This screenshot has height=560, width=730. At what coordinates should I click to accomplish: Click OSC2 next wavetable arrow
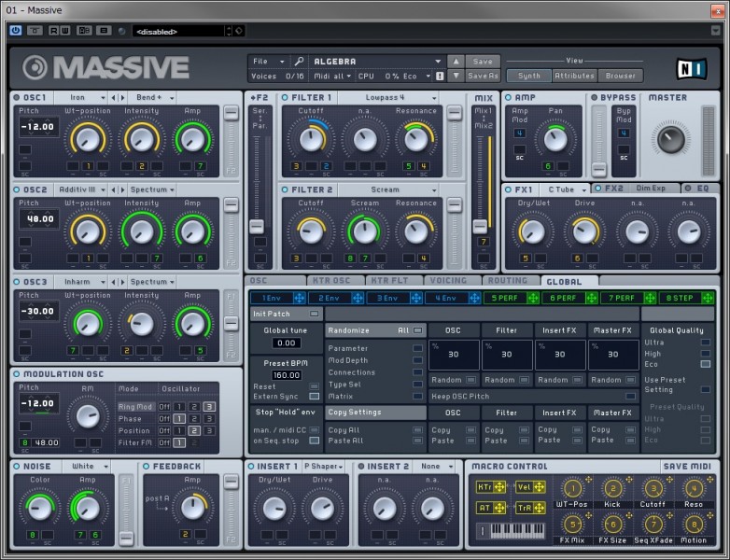point(123,189)
